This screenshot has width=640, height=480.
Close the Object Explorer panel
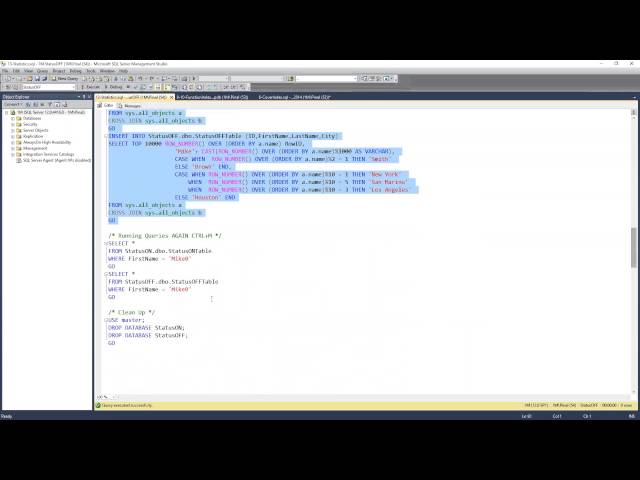[89, 97]
